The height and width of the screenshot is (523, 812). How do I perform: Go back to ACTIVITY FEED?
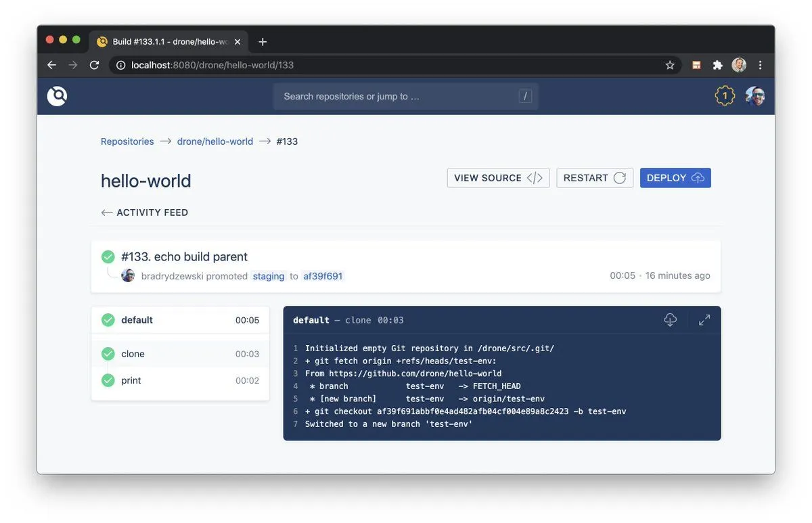pyautogui.click(x=145, y=212)
